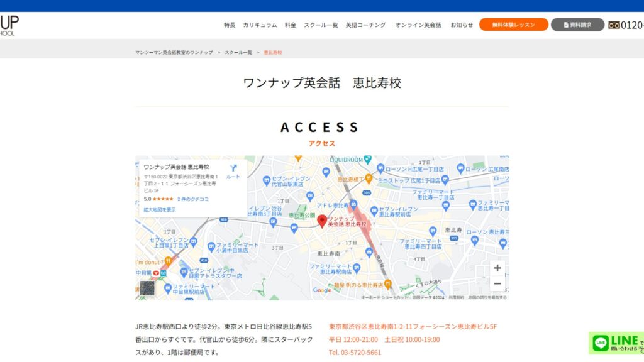Click address 東京都渋谷区恵比寿南1-2-11 text
This screenshot has height=362, width=644.
point(413,327)
